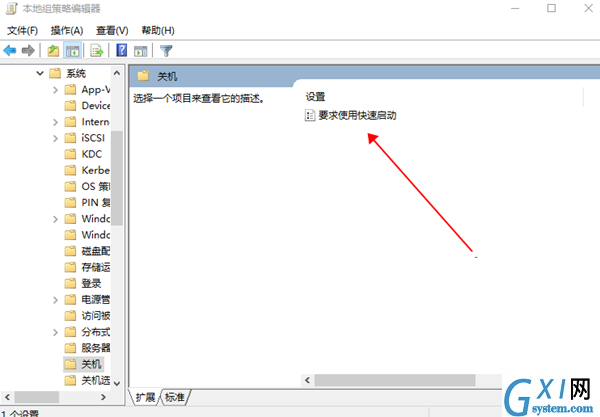Open Help with the question mark icon
This screenshot has height=417, width=600.
click(122, 50)
